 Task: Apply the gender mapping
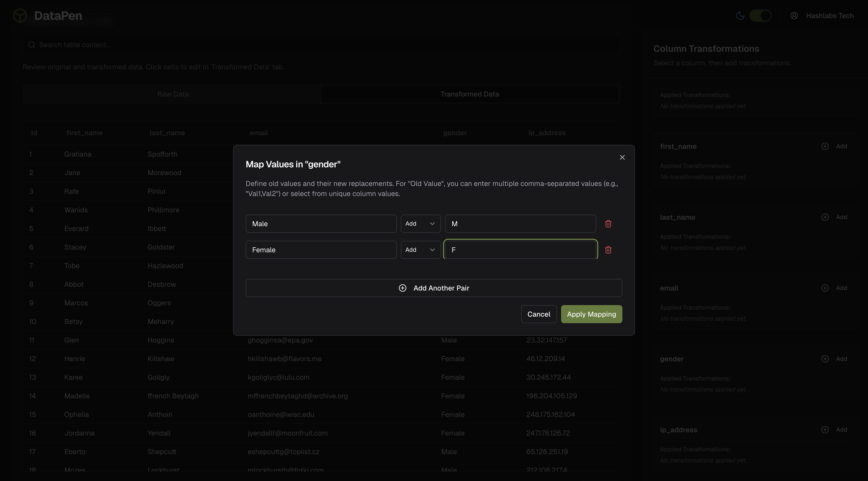click(591, 314)
